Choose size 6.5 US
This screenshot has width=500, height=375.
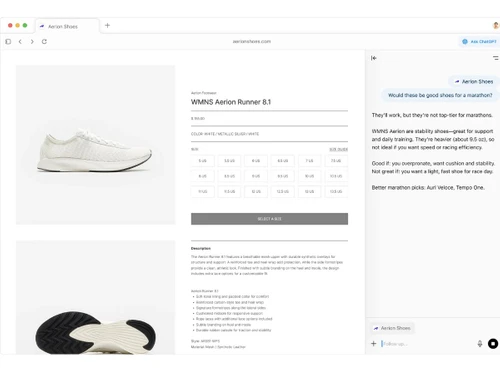[283, 161]
